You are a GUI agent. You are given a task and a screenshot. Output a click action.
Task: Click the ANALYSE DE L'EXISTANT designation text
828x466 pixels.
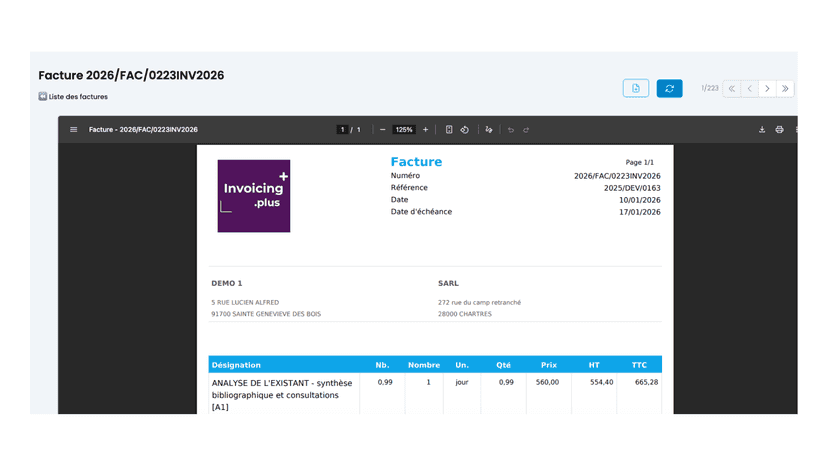[282, 395]
